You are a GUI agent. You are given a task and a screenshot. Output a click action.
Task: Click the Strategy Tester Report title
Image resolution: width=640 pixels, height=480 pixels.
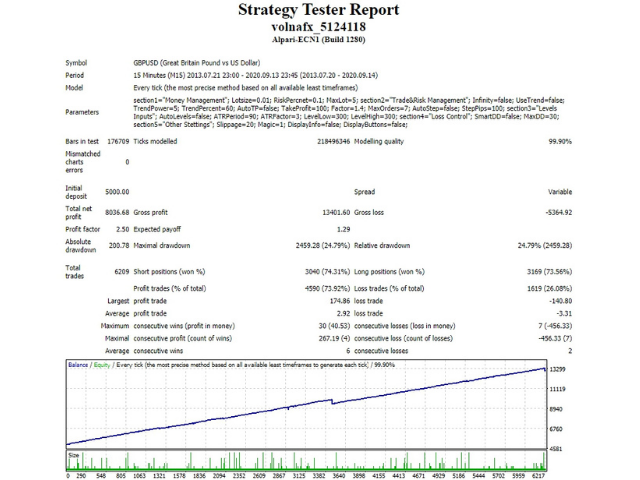pyautogui.click(x=318, y=10)
